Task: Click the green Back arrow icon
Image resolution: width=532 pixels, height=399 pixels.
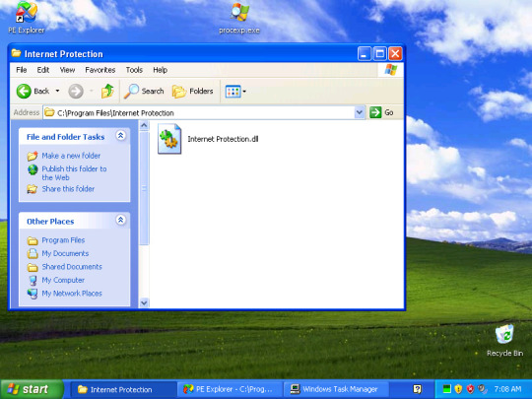Action: pyautogui.click(x=24, y=91)
